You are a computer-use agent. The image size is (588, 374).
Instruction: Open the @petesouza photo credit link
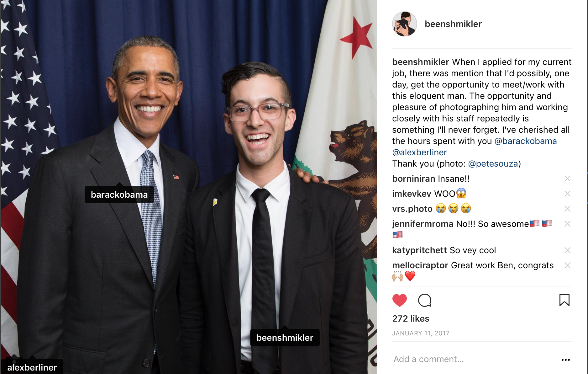point(493,164)
